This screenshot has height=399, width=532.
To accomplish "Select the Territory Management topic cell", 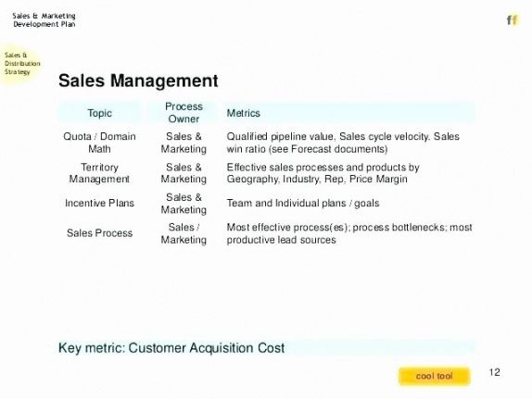I will coord(99,173).
